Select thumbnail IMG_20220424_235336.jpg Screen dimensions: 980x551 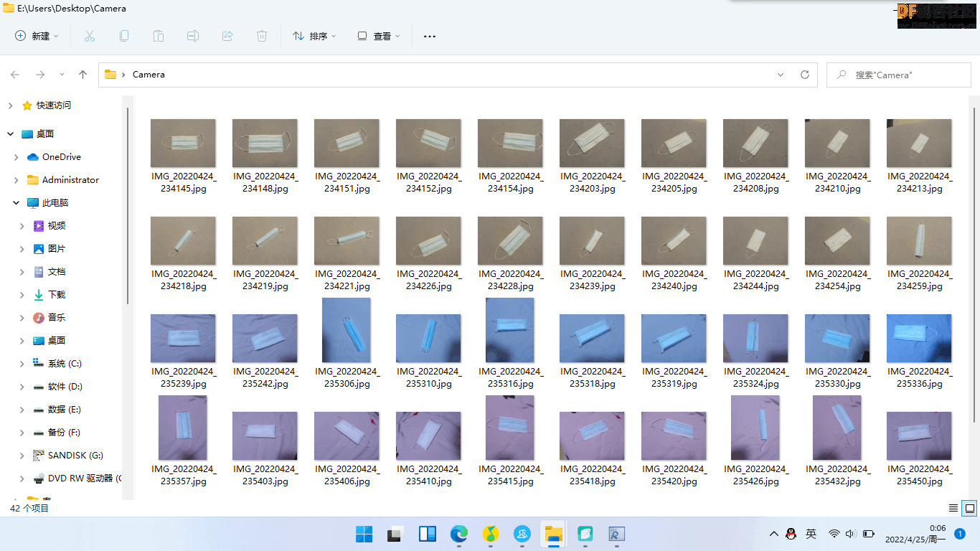919,338
